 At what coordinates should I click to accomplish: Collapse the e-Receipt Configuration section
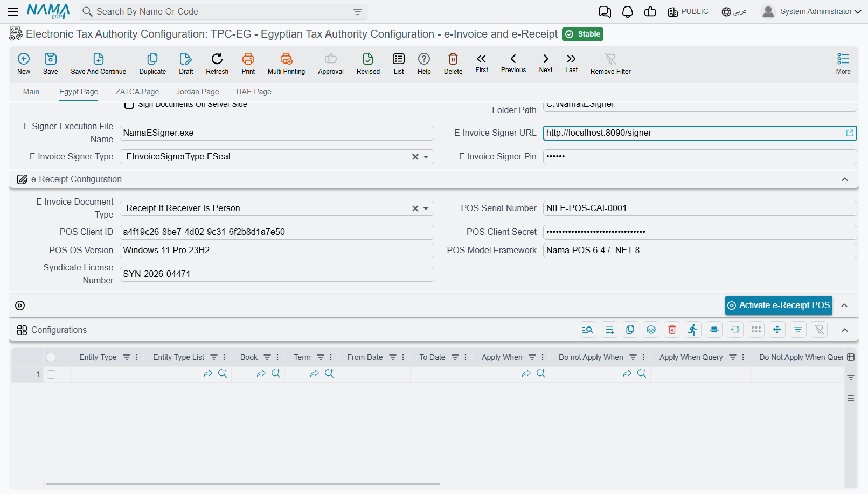845,179
